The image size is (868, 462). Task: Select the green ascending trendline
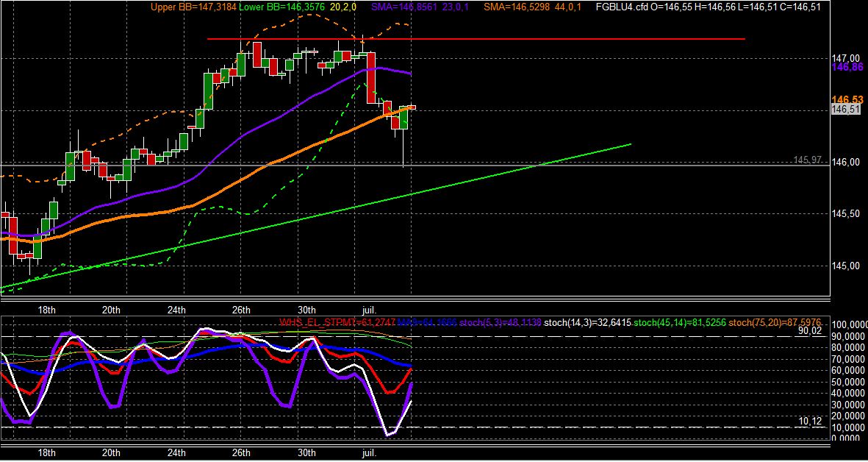point(315,216)
